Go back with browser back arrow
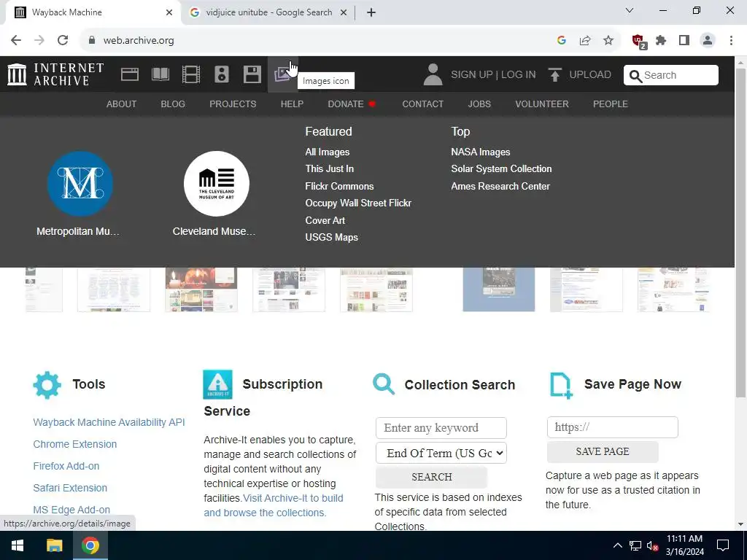The height and width of the screenshot is (560, 747). [16, 41]
